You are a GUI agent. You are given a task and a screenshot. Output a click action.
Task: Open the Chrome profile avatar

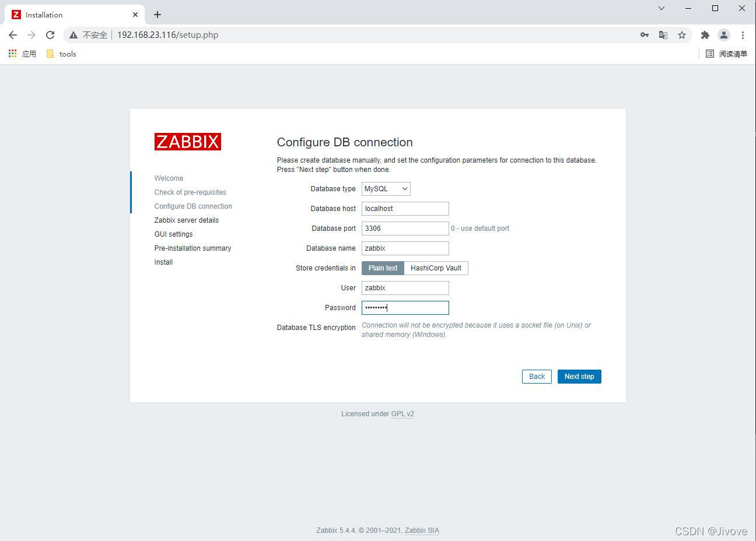pos(724,35)
